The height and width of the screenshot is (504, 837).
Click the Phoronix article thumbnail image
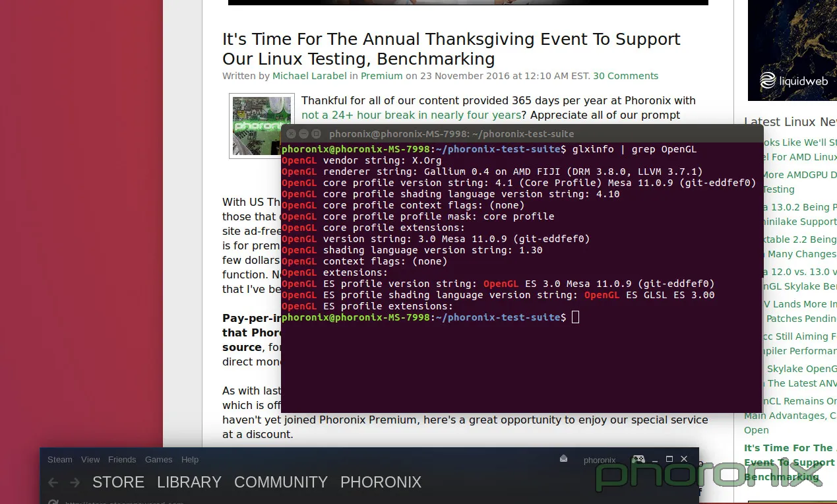coord(261,125)
